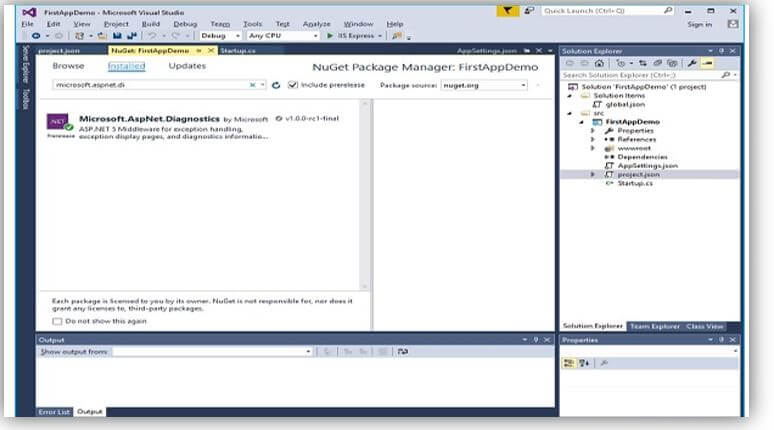The width and height of the screenshot is (774, 430).
Task: Click the Save All toolbar icon
Action: point(132,36)
